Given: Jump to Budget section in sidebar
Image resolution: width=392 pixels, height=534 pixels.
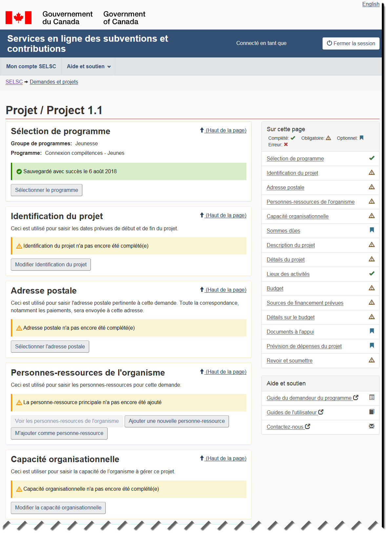Looking at the screenshot, I should (275, 289).
